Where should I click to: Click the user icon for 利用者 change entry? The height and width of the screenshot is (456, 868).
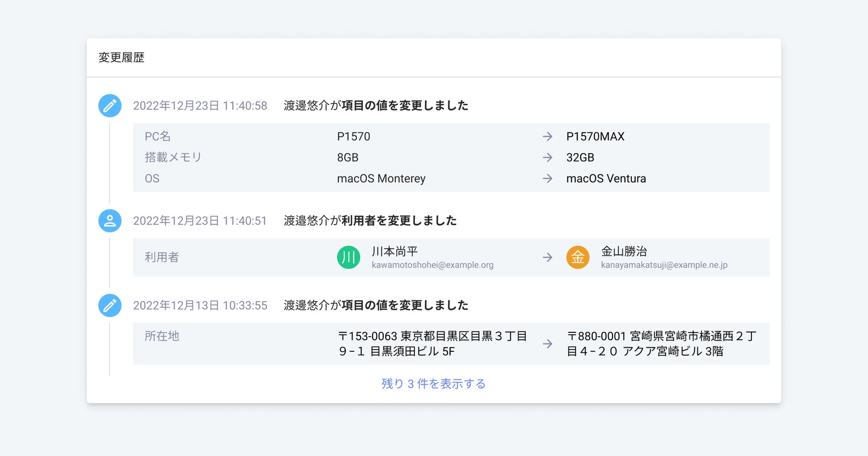pos(110,221)
